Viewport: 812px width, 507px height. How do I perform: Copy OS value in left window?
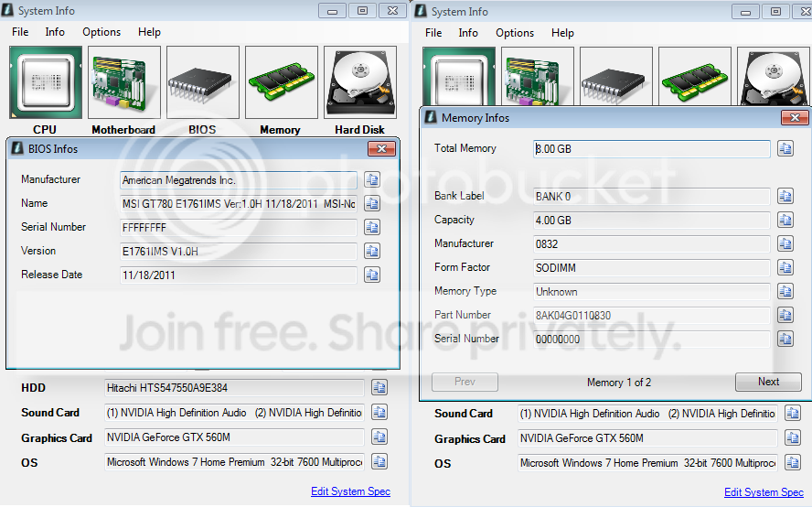point(379,462)
